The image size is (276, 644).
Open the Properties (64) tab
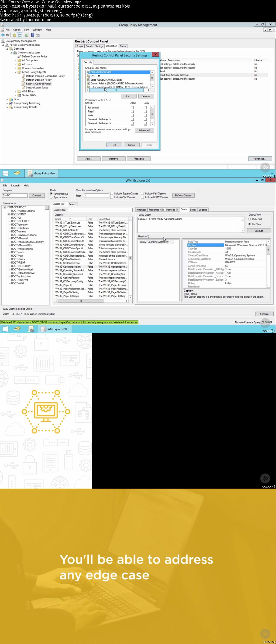[156, 210]
